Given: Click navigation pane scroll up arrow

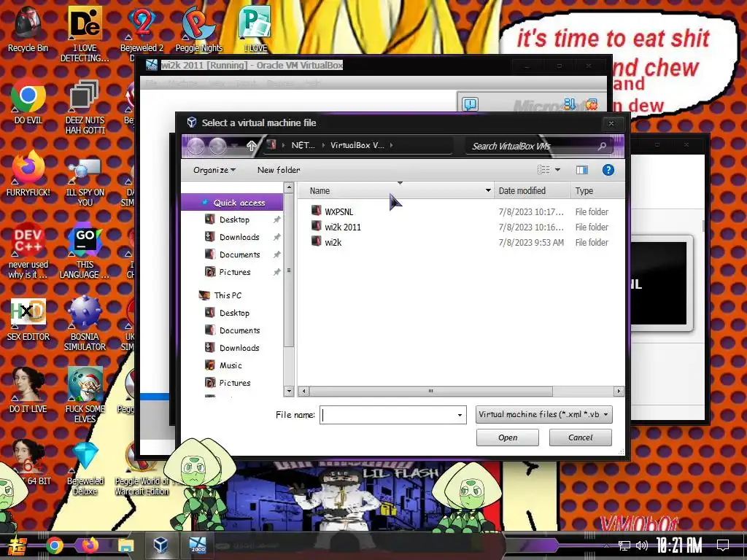Looking at the screenshot, I should (x=289, y=187).
